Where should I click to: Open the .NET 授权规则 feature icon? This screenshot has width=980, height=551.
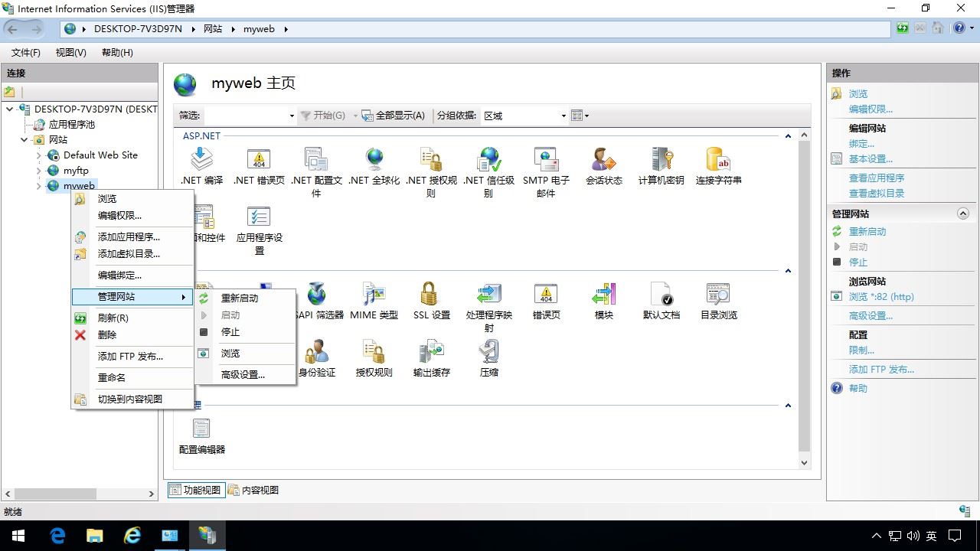point(431,173)
